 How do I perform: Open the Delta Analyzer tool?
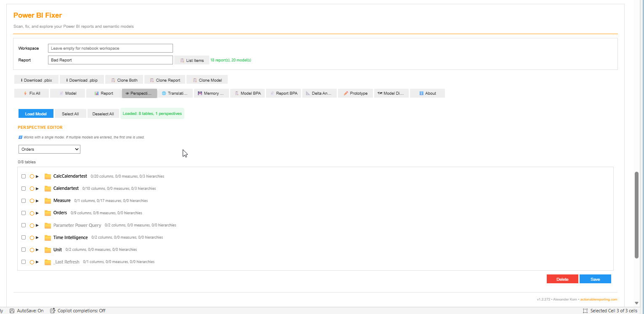[319, 93]
